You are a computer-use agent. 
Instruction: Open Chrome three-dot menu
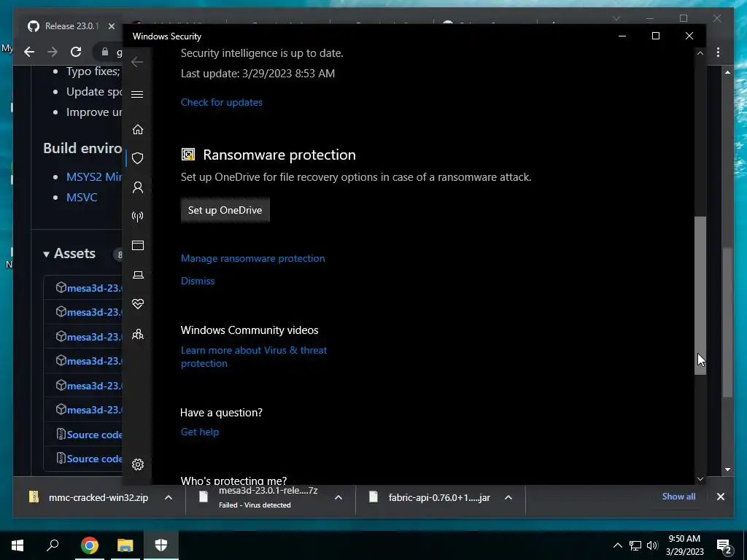pyautogui.click(x=718, y=52)
